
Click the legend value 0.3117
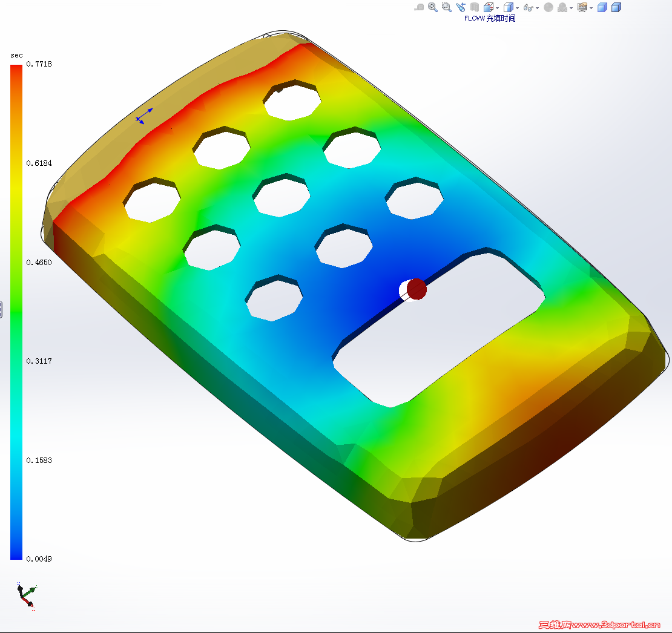point(39,361)
